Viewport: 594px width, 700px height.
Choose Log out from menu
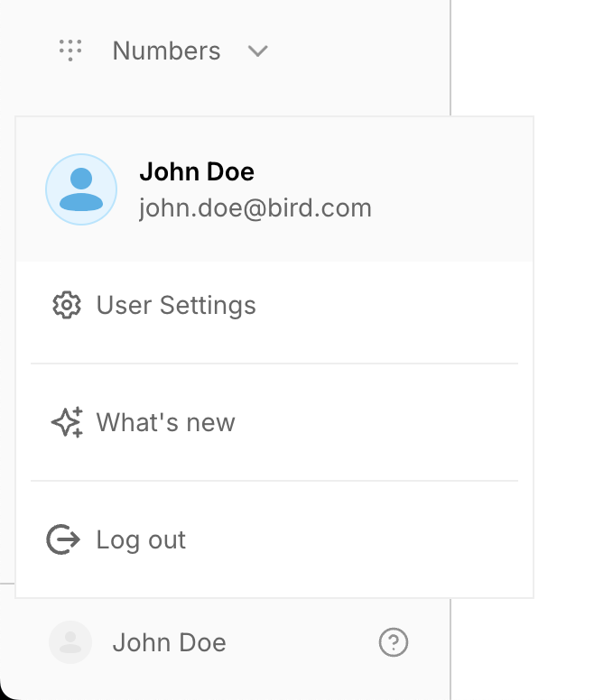point(274,539)
